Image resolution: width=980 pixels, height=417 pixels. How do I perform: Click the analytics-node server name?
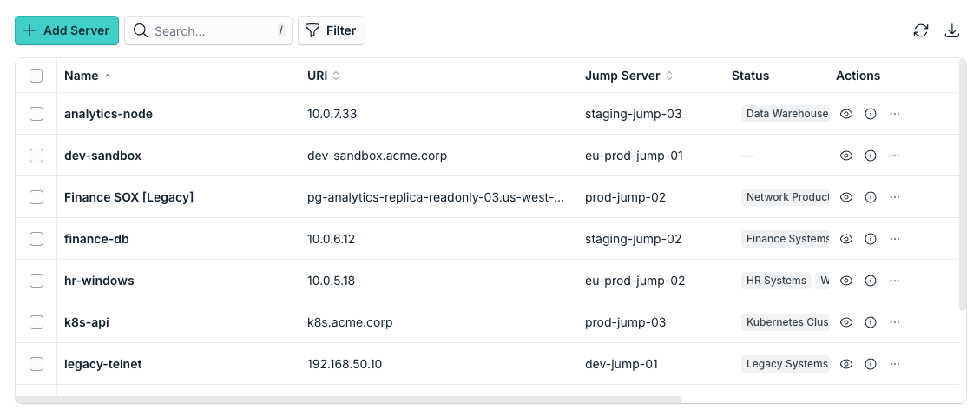tap(109, 114)
